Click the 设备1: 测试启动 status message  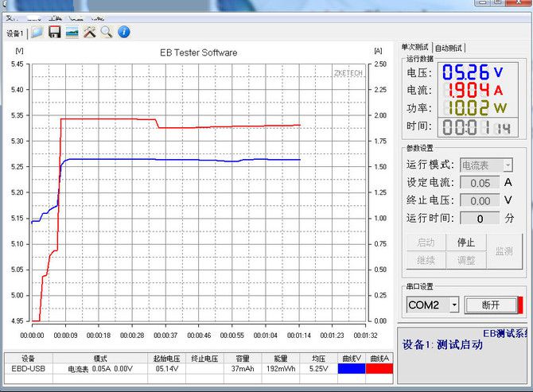click(x=442, y=344)
